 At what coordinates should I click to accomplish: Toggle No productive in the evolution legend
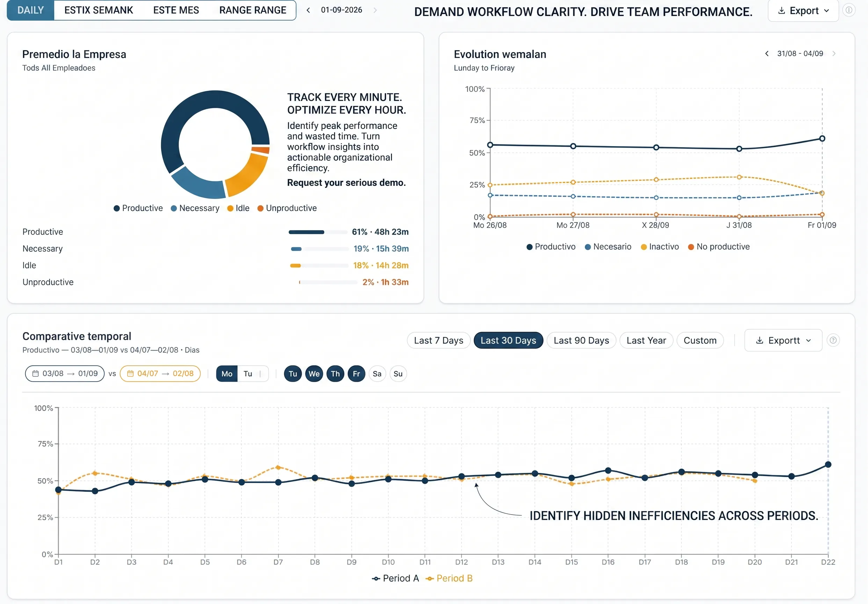719,247
